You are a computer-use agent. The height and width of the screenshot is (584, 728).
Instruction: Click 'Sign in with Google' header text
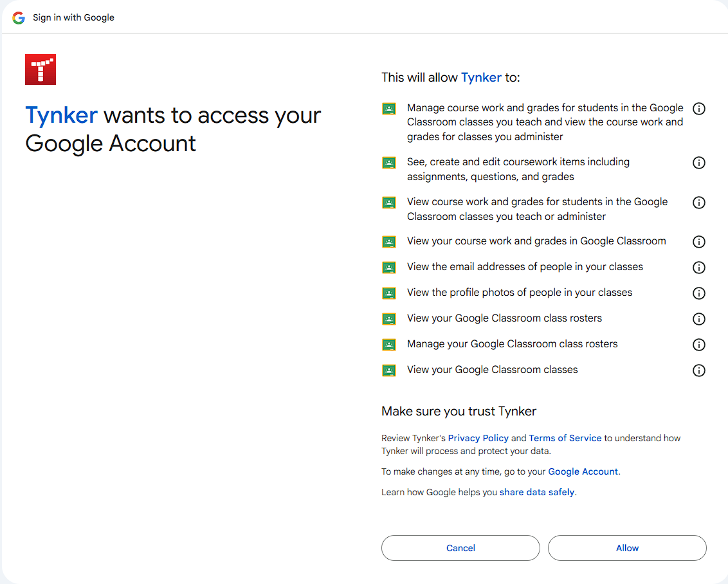pyautogui.click(x=73, y=17)
